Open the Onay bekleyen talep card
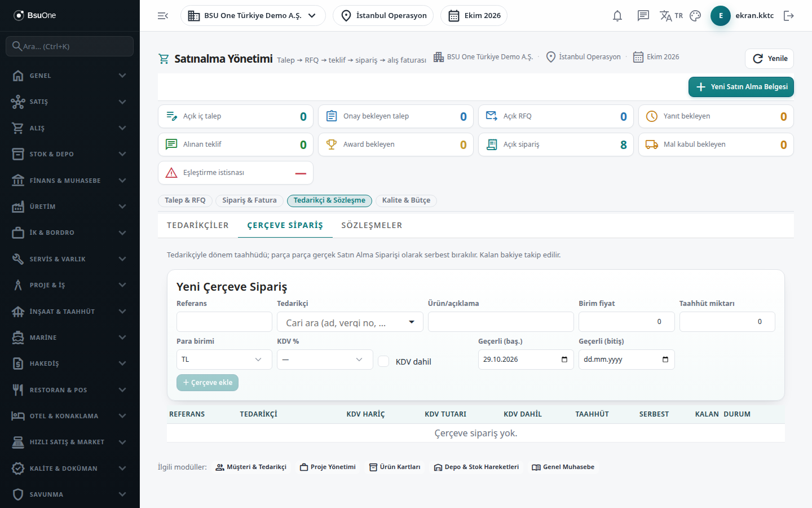Viewport: 812px width, 508px height. point(396,116)
